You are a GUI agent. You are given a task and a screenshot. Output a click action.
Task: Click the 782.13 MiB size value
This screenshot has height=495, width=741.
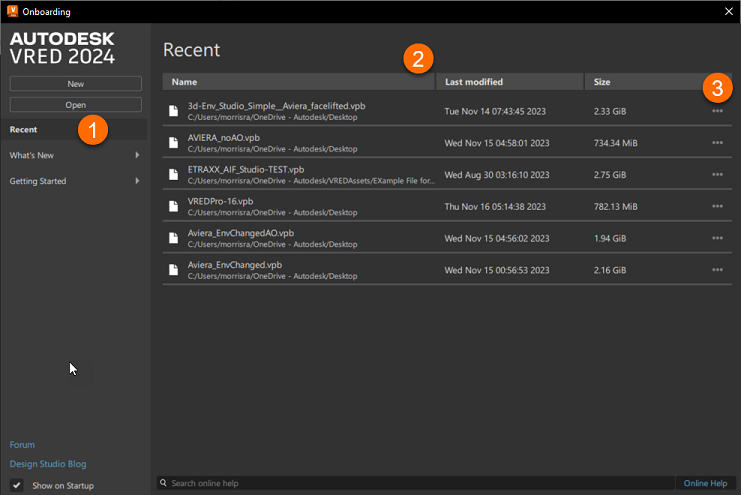pos(615,206)
